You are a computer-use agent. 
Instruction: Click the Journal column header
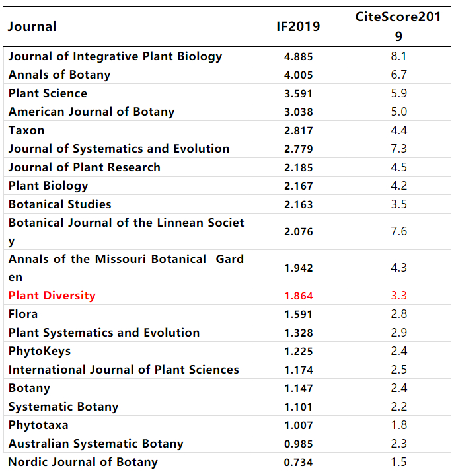point(32,26)
